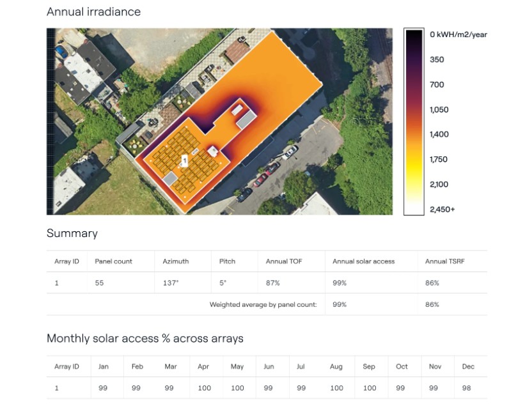Select the '2,450+' legend value
Screen dimensions: 532x414
pos(442,210)
